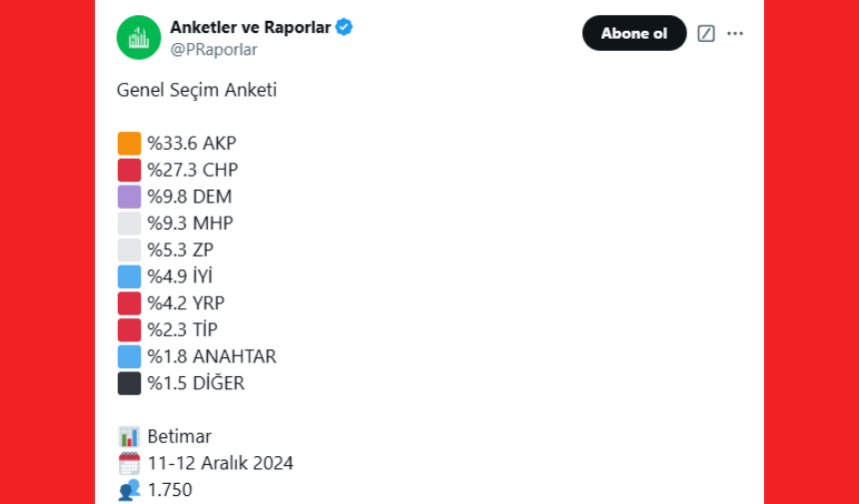
Task: Click the blue verified badge
Action: click(x=344, y=27)
